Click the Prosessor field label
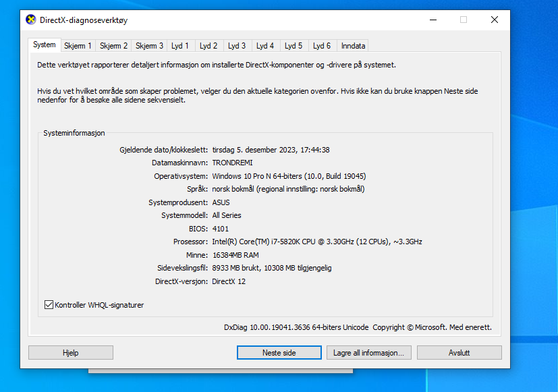The image size is (558, 392). point(190,242)
